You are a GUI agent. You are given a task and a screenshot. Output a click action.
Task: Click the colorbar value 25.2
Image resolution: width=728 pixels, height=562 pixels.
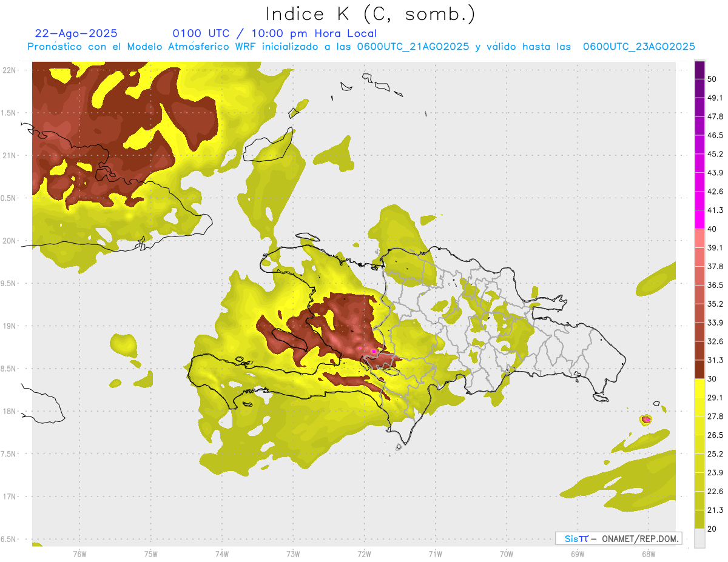[715, 453]
